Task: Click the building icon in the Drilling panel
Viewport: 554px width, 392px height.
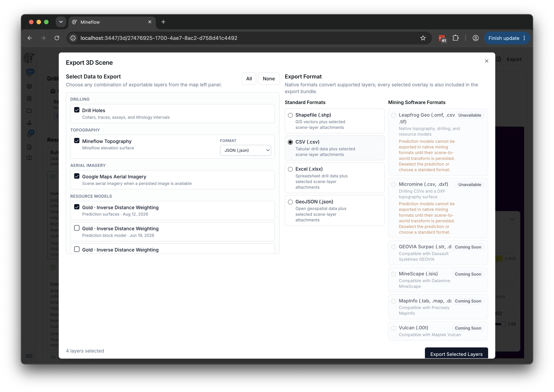Action: [x=53, y=91]
